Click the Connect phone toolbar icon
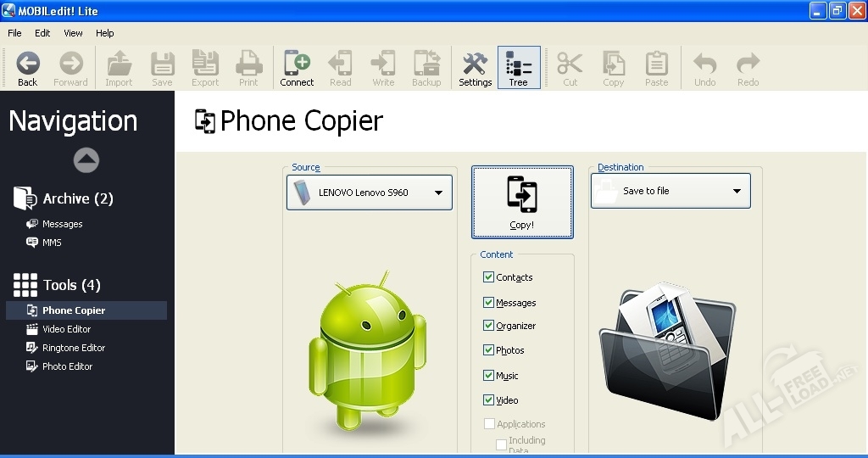 tap(297, 64)
